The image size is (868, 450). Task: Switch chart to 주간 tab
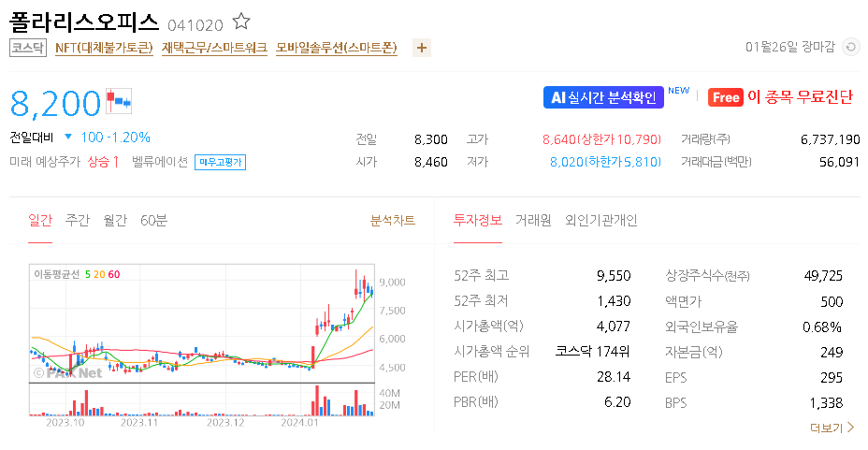coord(78,220)
